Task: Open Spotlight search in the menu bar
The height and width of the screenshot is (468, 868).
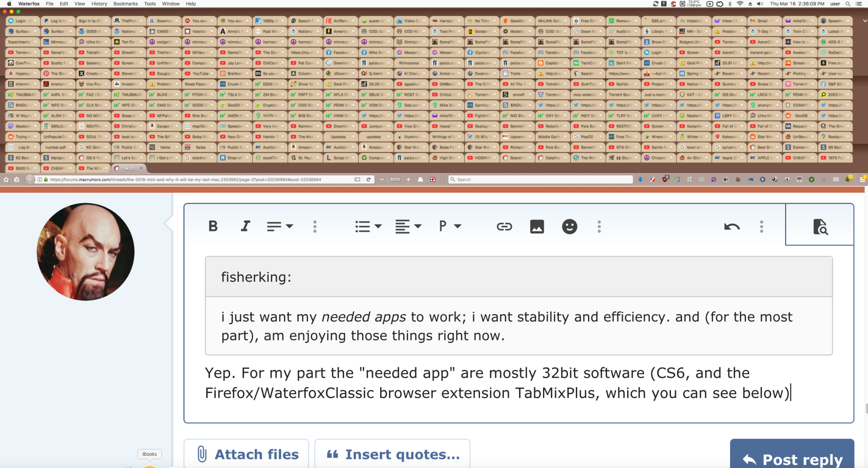Action: [848, 3]
